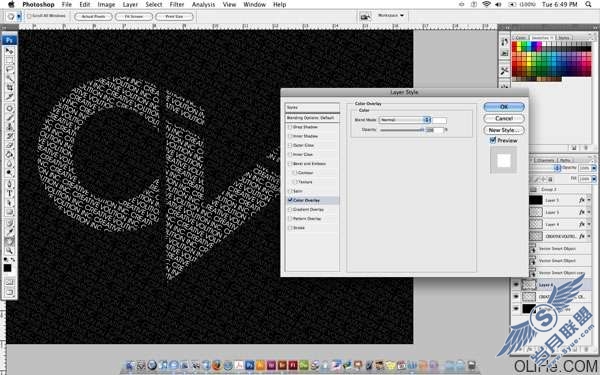Select the Path Selection tool
The height and width of the screenshot is (375, 600).
click(x=9, y=202)
